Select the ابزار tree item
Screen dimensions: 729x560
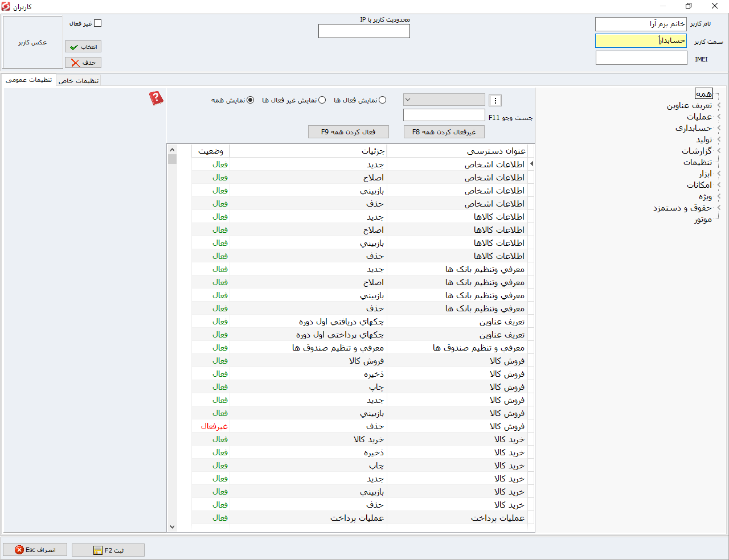click(705, 174)
